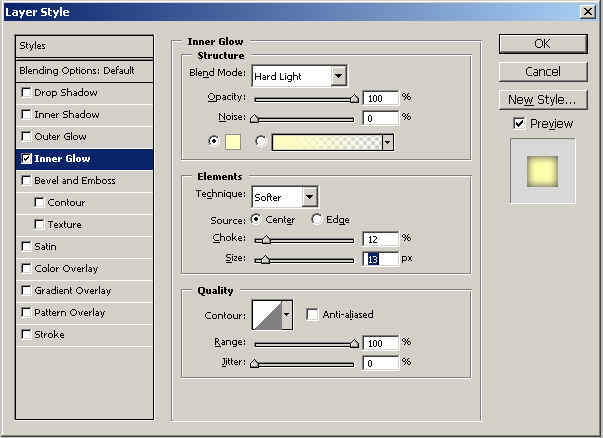Click the Size value field

tap(380, 259)
